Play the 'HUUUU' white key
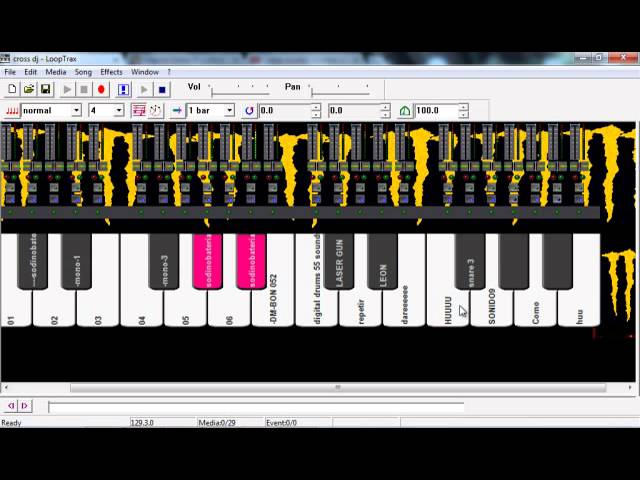 click(x=448, y=310)
